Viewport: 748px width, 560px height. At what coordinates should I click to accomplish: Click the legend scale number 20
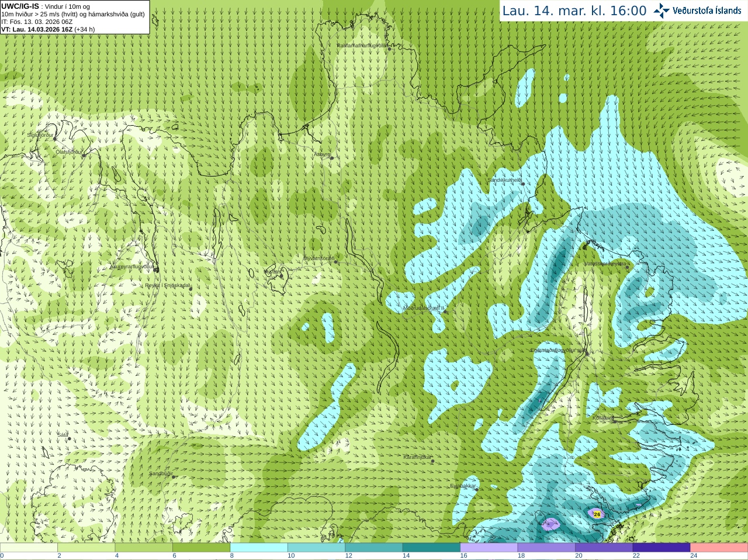pyautogui.click(x=579, y=556)
